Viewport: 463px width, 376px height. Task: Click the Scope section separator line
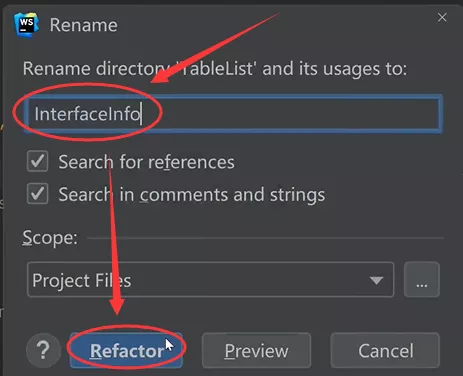point(265,238)
